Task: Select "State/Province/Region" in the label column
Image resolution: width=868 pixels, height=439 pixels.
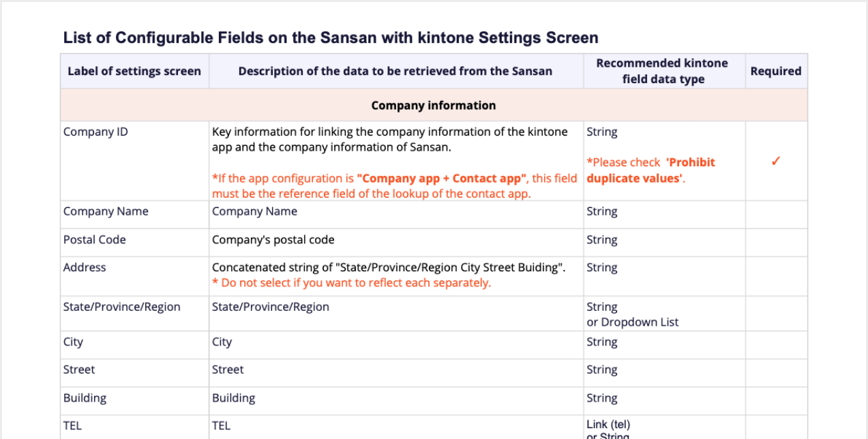Action: (122, 307)
